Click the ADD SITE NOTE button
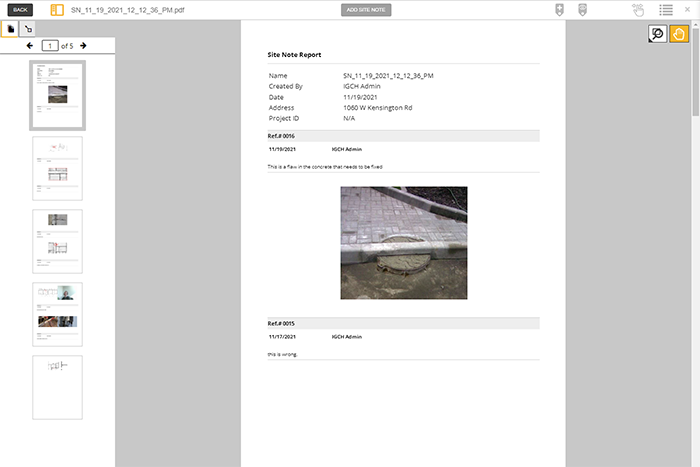The width and height of the screenshot is (700, 467). 366,10
